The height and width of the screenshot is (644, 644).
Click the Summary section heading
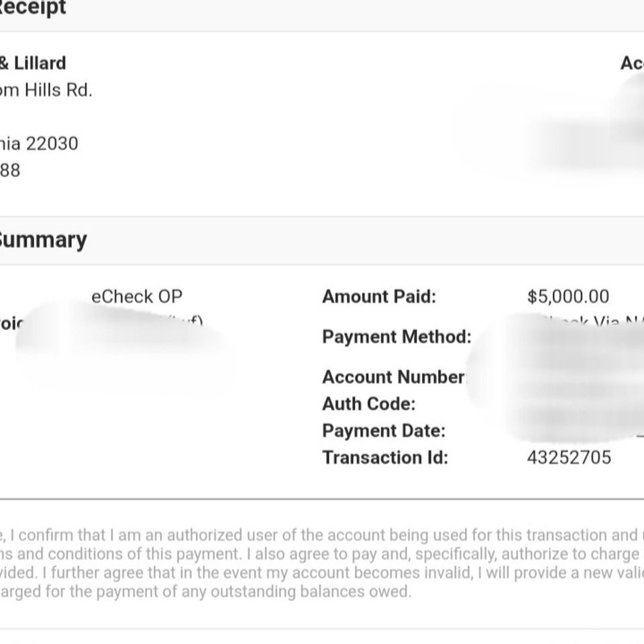(x=43, y=240)
